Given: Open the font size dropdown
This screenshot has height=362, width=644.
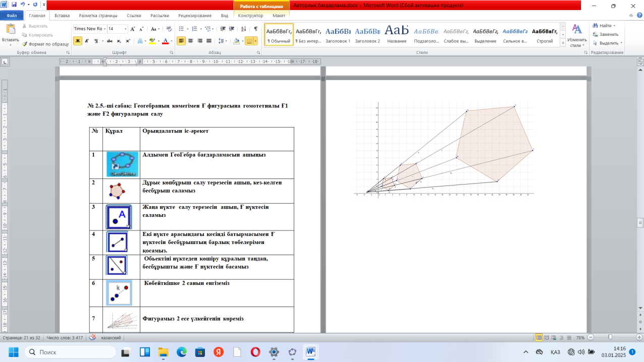Looking at the screenshot, I should (x=125, y=29).
